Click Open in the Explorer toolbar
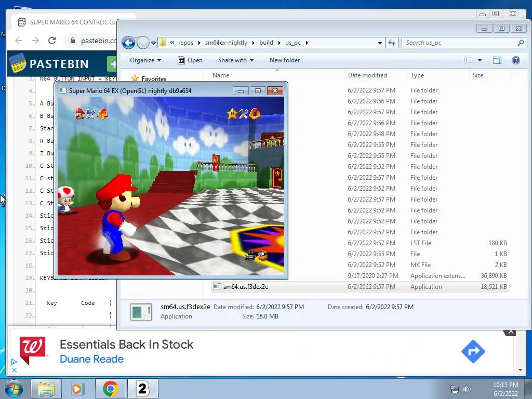The height and width of the screenshot is (399, 532). 190,60
